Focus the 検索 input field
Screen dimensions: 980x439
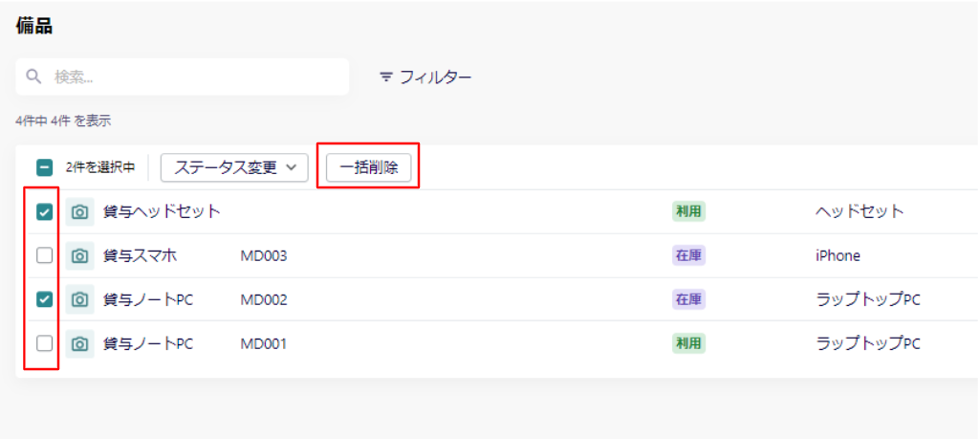[x=183, y=77]
